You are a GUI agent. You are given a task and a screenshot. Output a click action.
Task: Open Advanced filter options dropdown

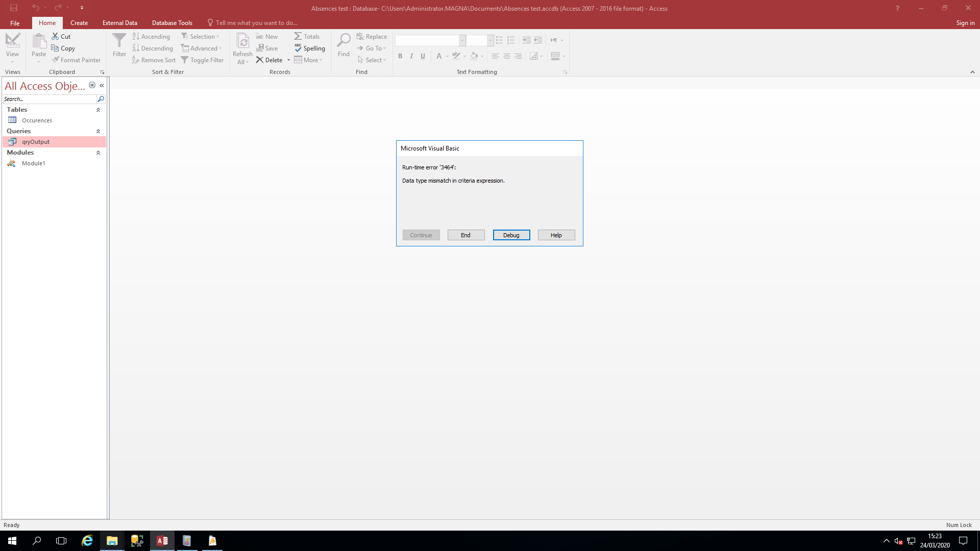202,48
